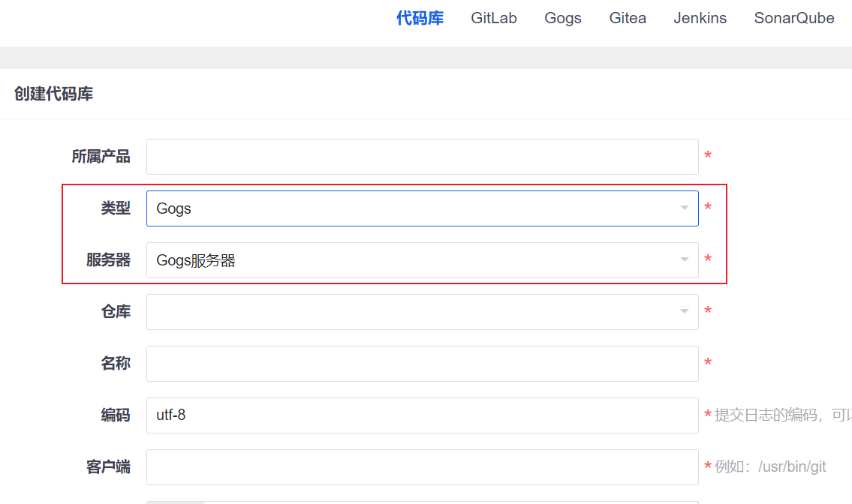852x504 pixels.
Task: Click the 提交日志的编码 hint text
Action: tap(783, 415)
